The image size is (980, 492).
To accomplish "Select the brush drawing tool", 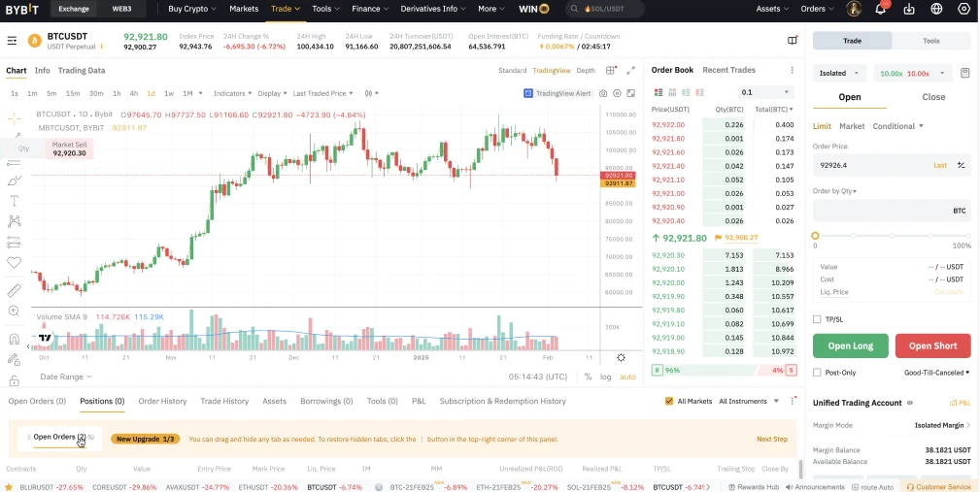I will (14, 181).
